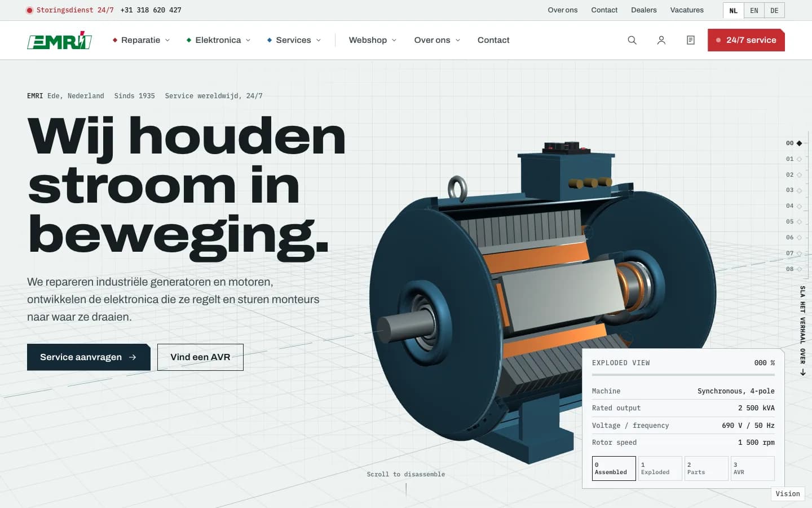The width and height of the screenshot is (812, 508).
Task: Jump to section marker 01
Action: (x=794, y=159)
